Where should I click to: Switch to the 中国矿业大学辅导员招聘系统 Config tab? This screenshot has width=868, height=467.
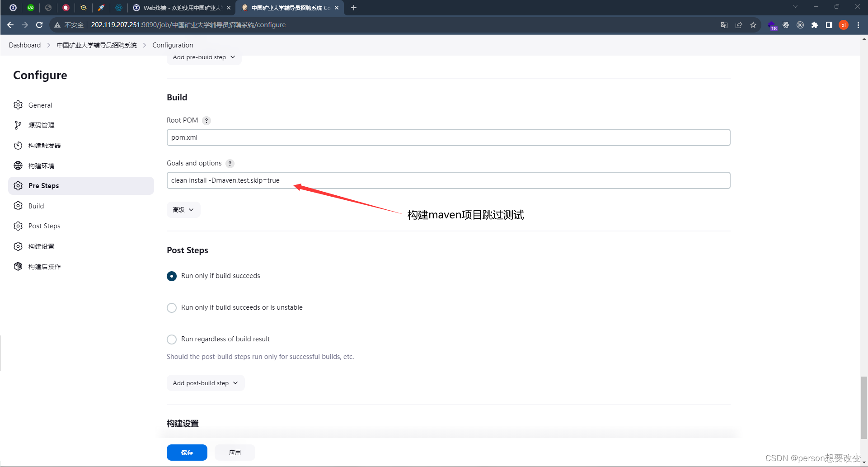coord(290,8)
